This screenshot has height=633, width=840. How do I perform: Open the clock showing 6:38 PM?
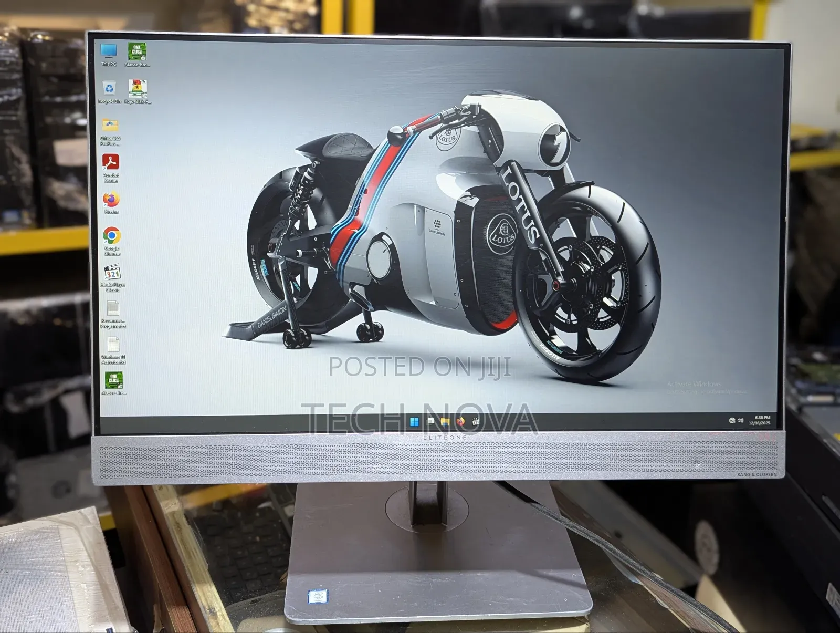[x=760, y=420]
